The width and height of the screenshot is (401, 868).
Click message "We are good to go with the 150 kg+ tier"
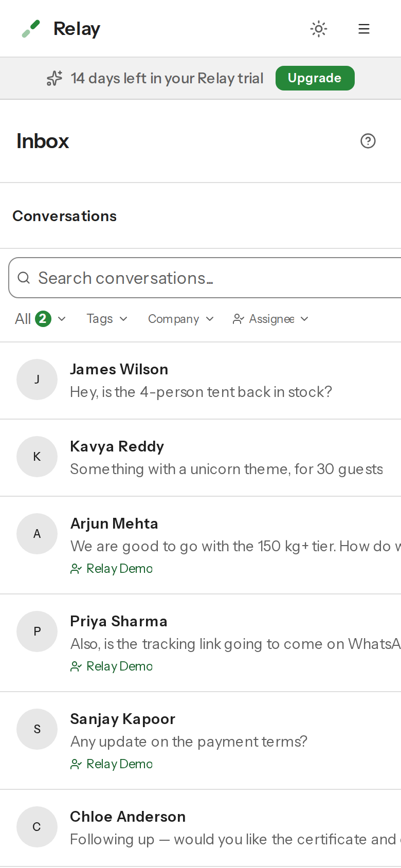(x=235, y=546)
